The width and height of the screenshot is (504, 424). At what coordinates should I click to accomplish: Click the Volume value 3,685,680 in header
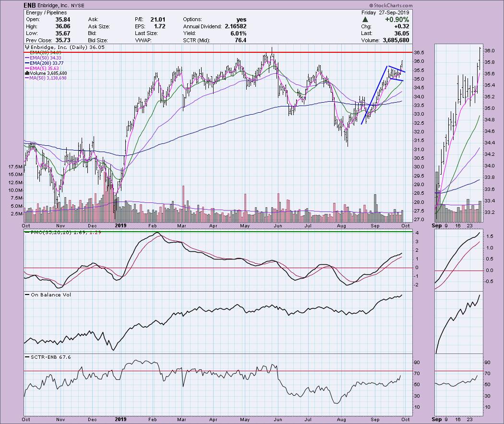[x=396, y=40]
